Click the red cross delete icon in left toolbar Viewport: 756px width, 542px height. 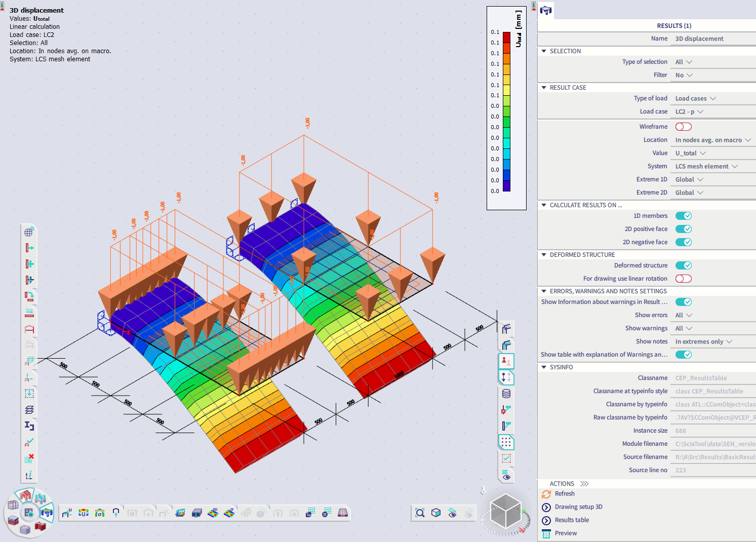click(29, 457)
